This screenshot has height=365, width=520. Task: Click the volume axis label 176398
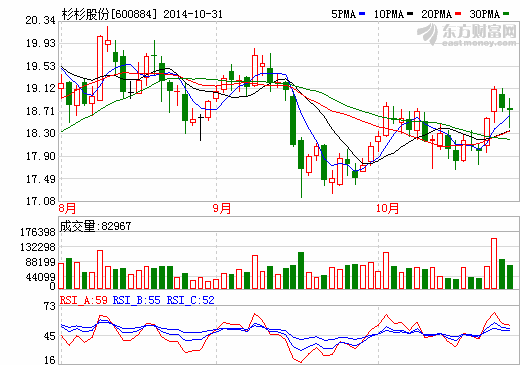(x=38, y=232)
